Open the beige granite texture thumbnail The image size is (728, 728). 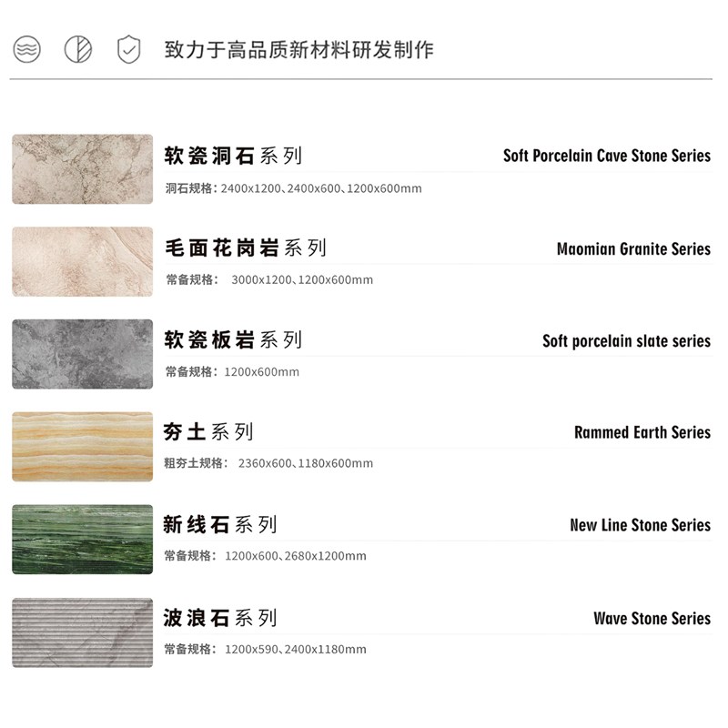(x=83, y=261)
